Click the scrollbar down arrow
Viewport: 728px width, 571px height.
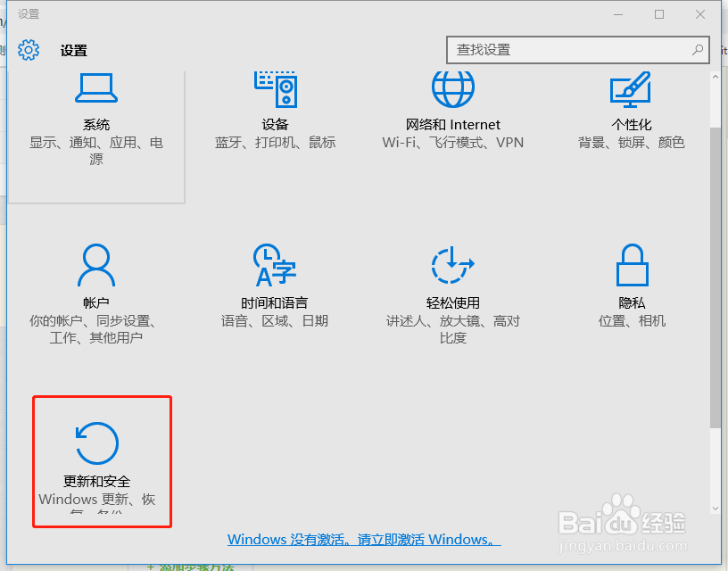click(x=716, y=509)
